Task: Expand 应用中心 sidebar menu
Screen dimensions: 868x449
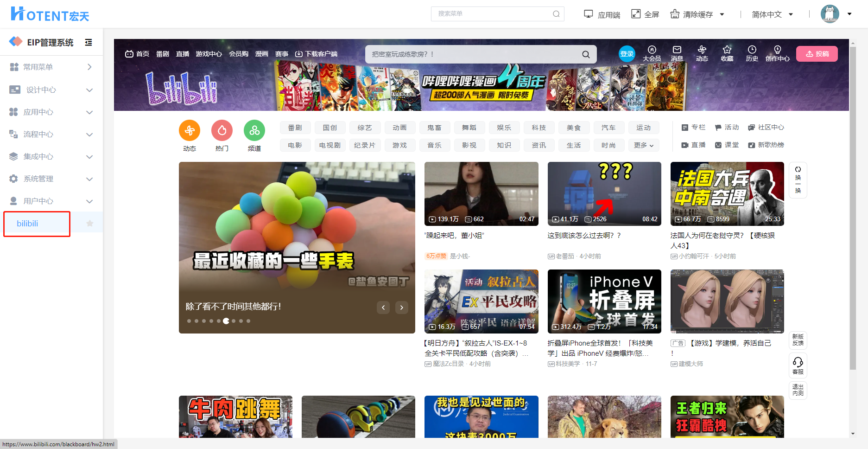Action: (51, 112)
